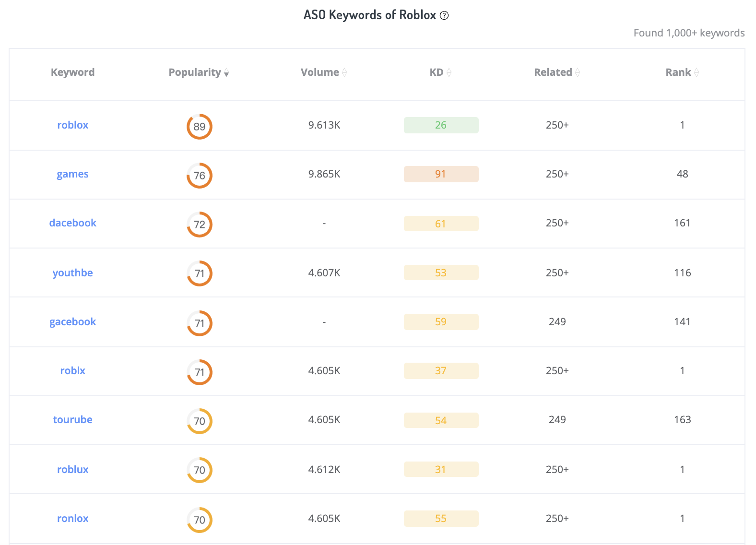The image size is (756, 545).
Task: Click the yellow KD badge 61
Action: [x=441, y=224]
